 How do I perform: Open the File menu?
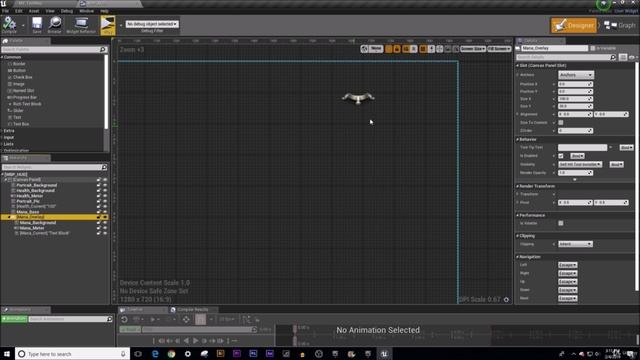(5, 11)
